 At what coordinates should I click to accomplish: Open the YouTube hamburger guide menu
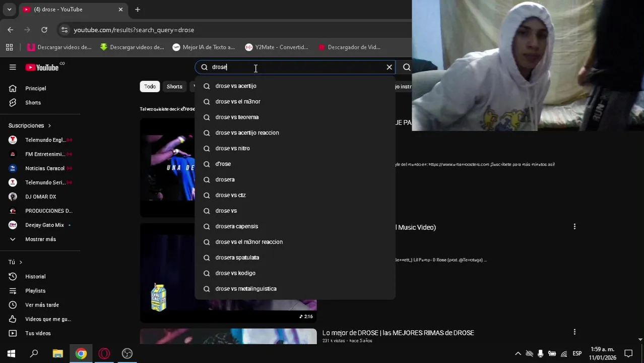(13, 67)
